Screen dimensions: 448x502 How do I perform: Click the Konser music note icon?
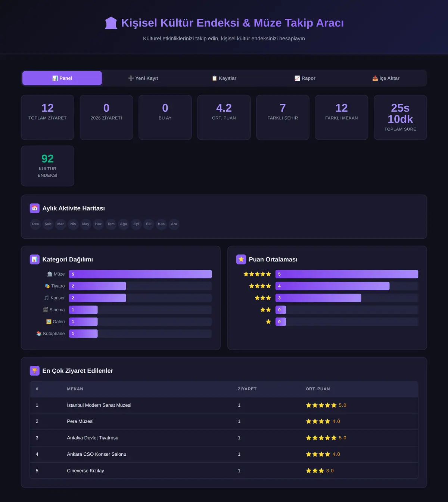tap(47, 298)
